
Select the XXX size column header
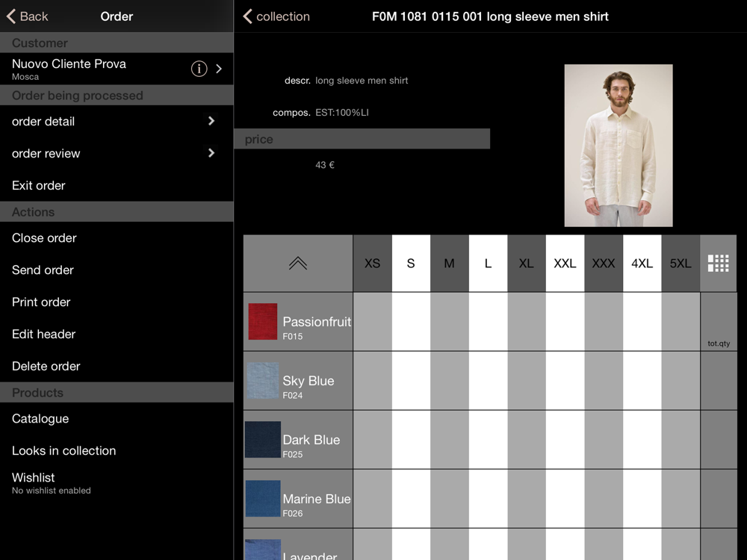tap(604, 263)
